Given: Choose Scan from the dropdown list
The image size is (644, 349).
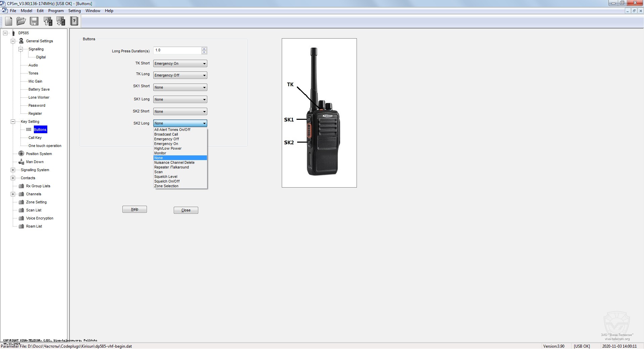Looking at the screenshot, I should pos(158,172).
